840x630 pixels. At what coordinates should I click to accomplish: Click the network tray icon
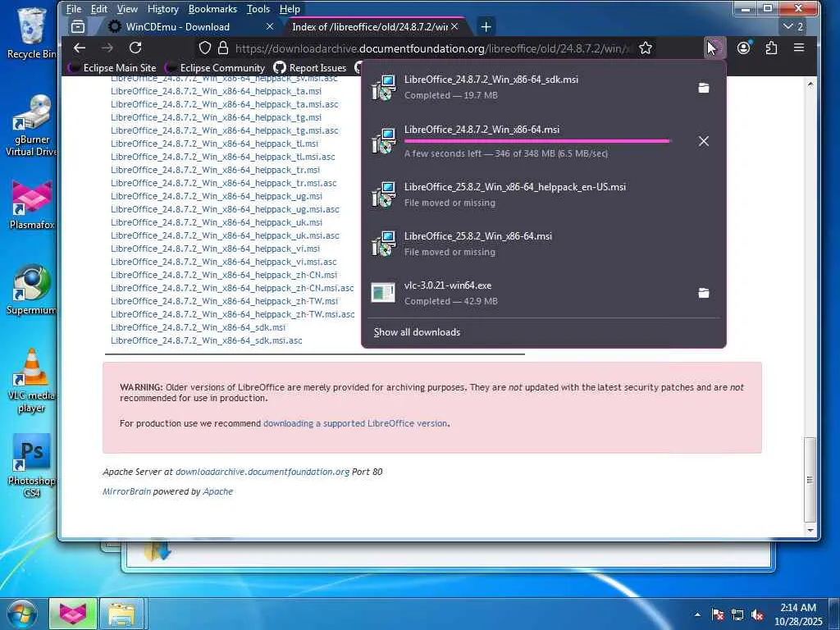pos(737,614)
